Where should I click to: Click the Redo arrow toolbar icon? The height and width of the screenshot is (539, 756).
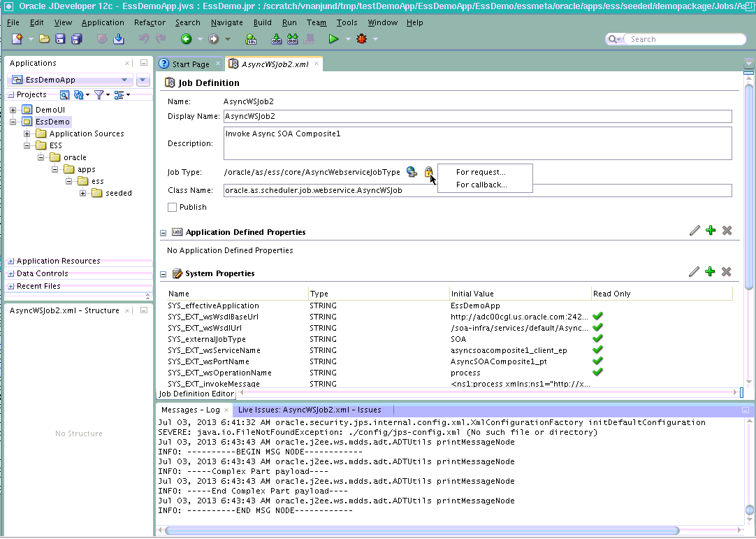161,39
